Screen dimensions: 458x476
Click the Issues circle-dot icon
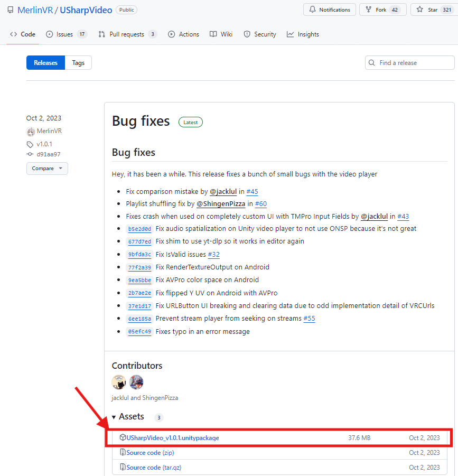click(50, 34)
